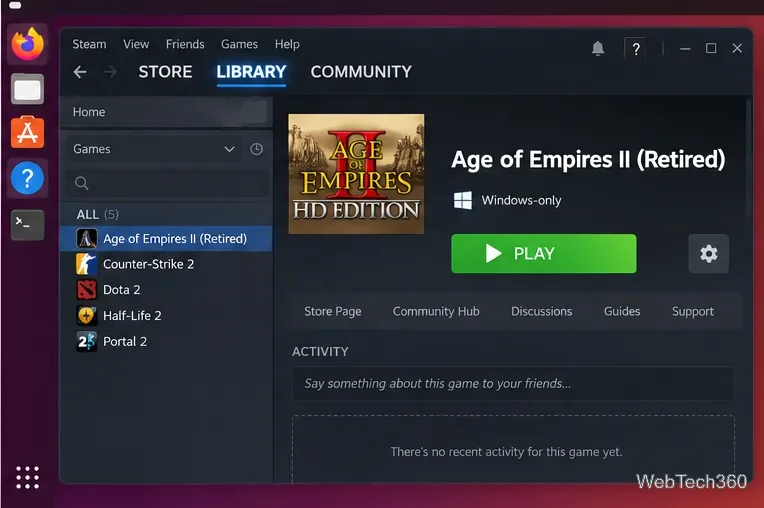Screen dimensions: 764x508
Task: Click the green PLAY button
Action: point(544,254)
